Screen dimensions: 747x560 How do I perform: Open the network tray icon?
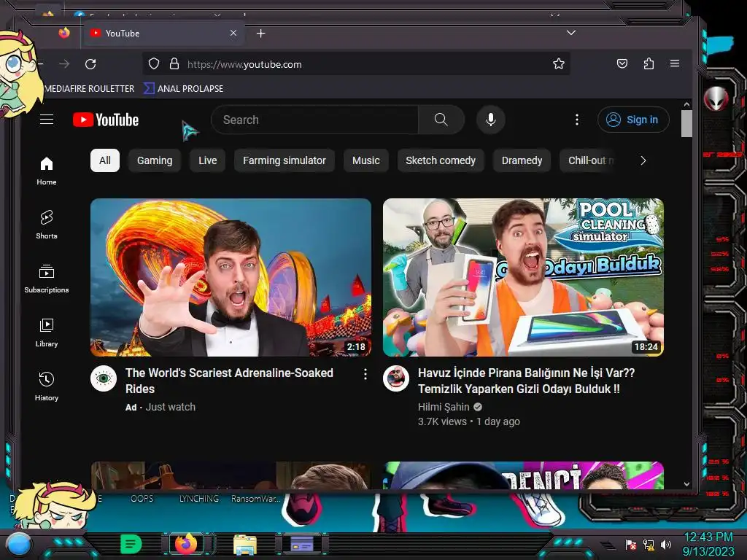pyautogui.click(x=649, y=544)
